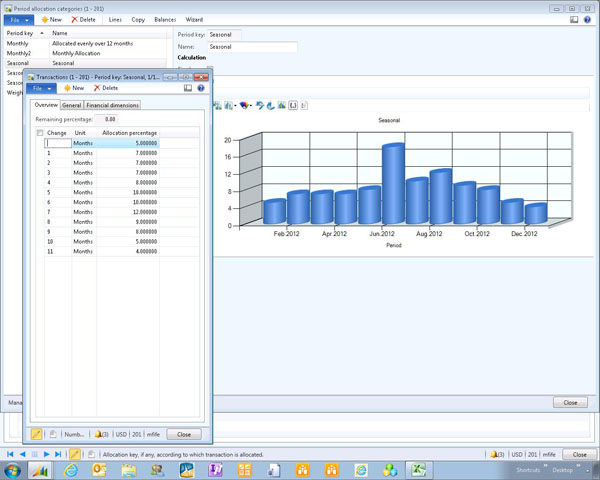Click the Excel icon in taskbar
Viewport: 600px width, 480px height.
(421, 469)
